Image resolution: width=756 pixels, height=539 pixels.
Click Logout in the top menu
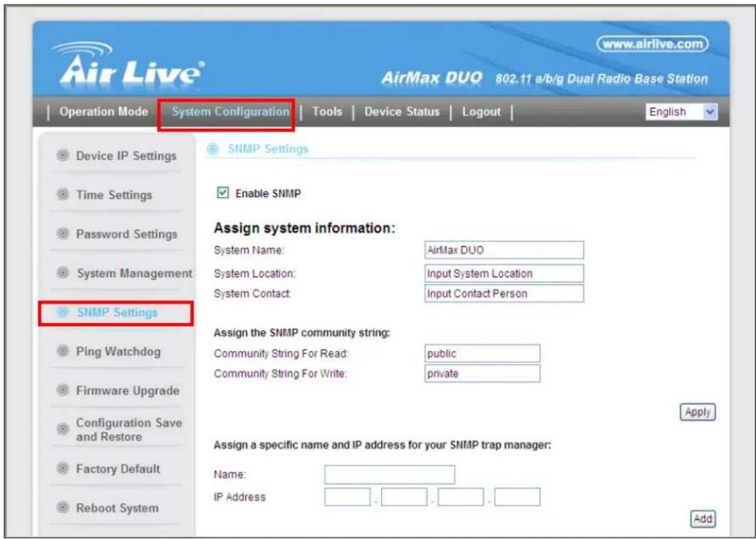point(481,112)
